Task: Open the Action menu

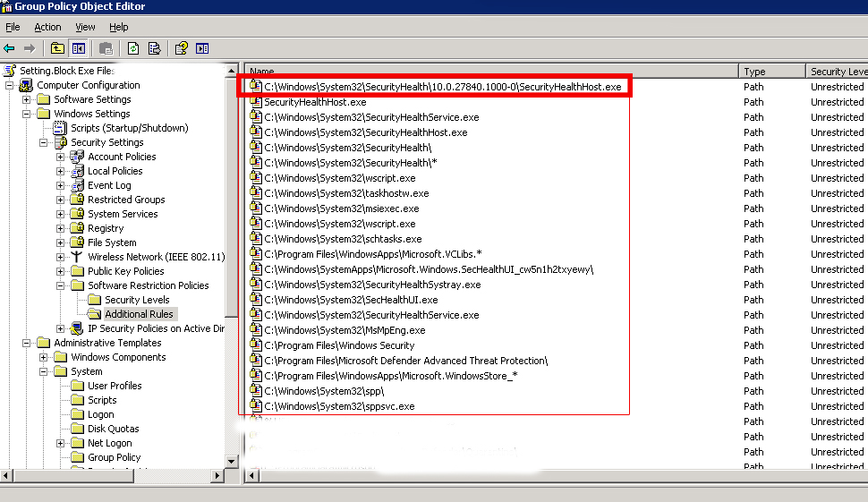Action: (x=47, y=27)
